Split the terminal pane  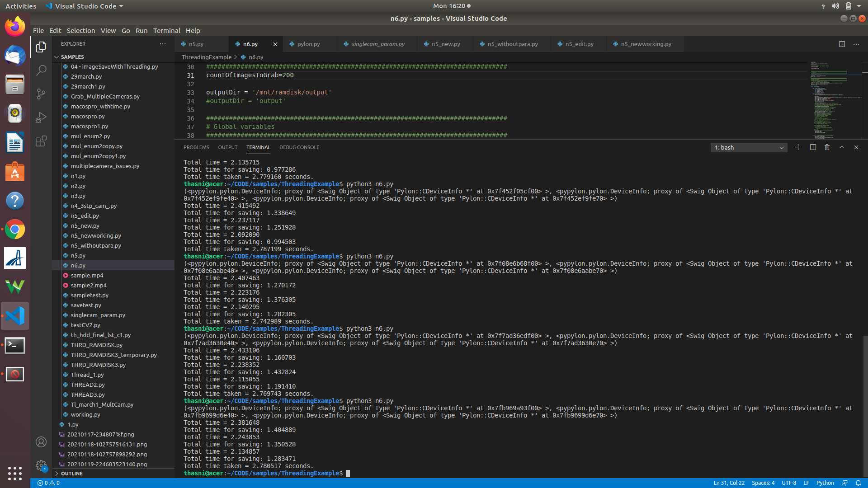coord(812,147)
